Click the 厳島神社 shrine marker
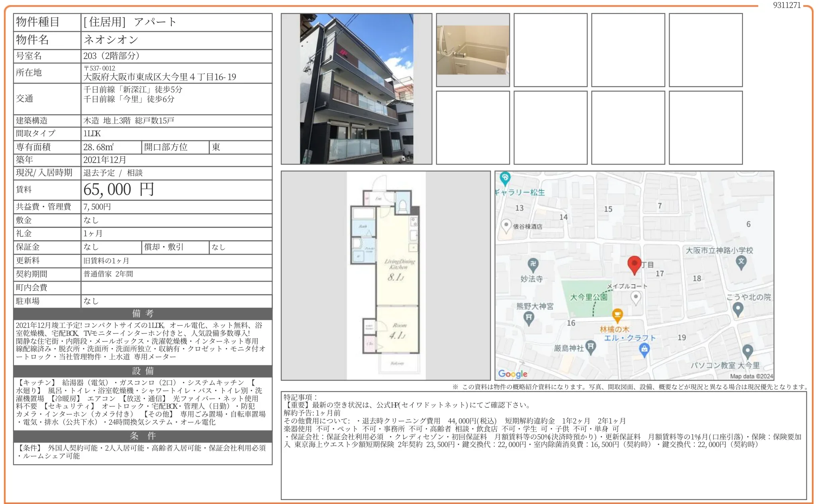Image resolution: width=819 pixels, height=504 pixels. tap(591, 347)
